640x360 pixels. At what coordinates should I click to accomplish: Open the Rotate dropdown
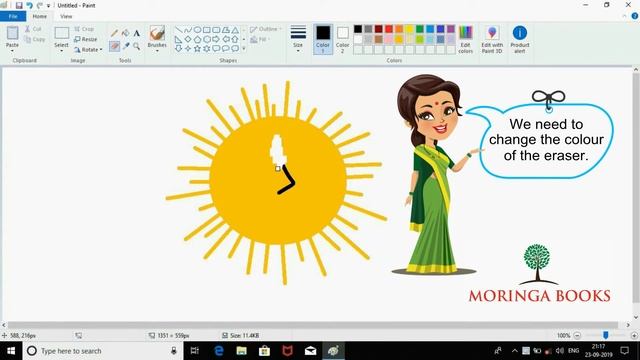tap(88, 50)
